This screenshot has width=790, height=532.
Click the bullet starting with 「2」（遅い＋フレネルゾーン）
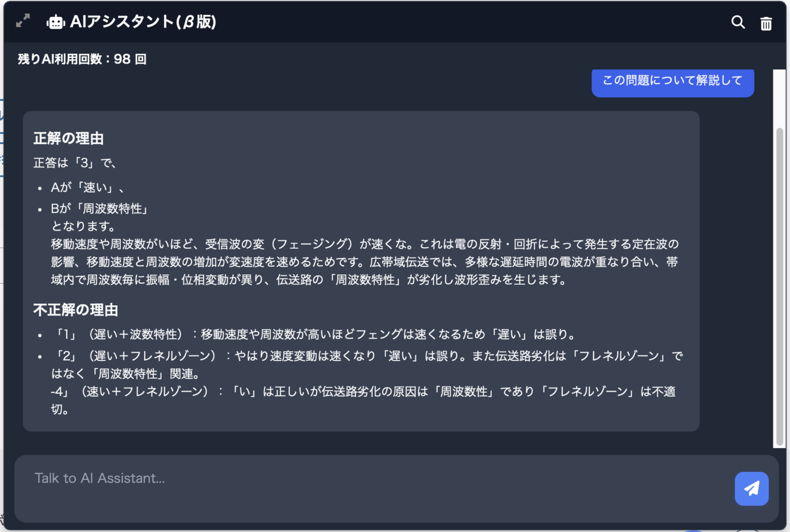[x=367, y=365]
